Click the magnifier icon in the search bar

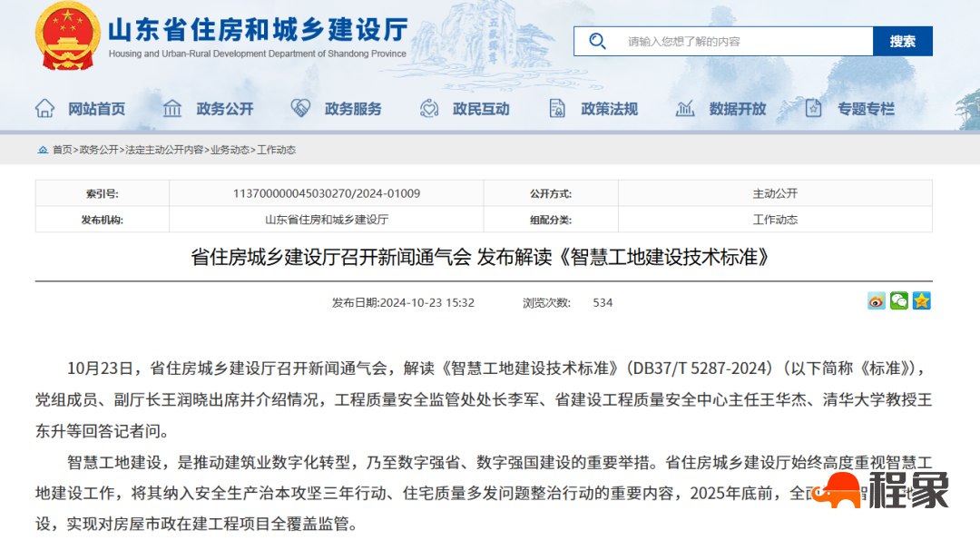point(596,41)
